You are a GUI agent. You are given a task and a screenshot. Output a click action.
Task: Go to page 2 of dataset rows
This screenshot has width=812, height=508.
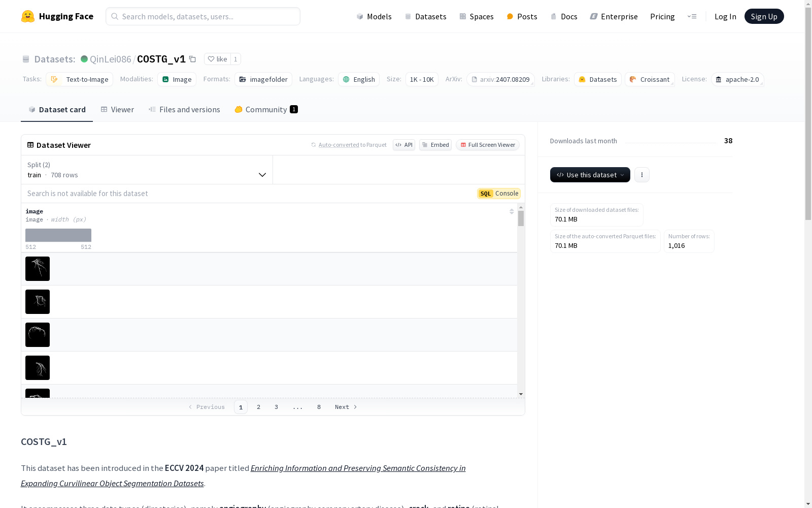(258, 407)
